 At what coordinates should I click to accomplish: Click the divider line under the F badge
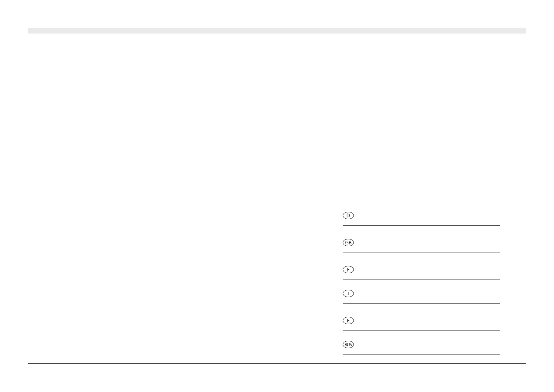pos(422,280)
